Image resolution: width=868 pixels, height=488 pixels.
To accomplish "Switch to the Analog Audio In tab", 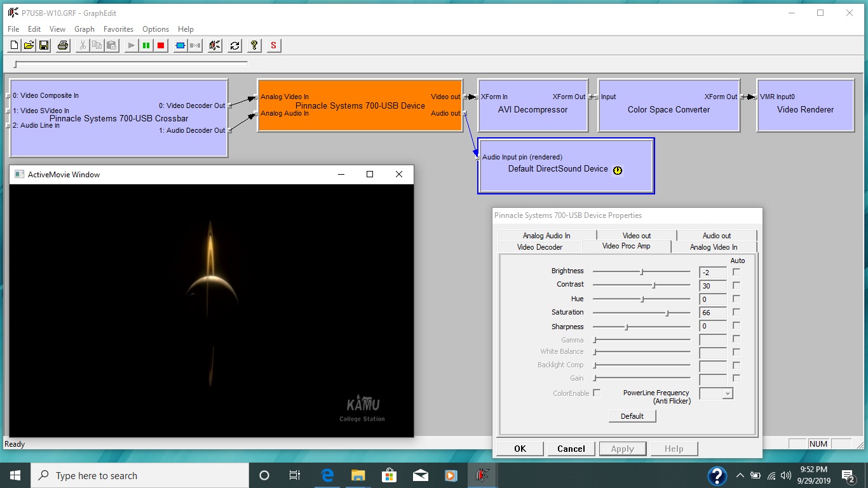I will pos(546,236).
